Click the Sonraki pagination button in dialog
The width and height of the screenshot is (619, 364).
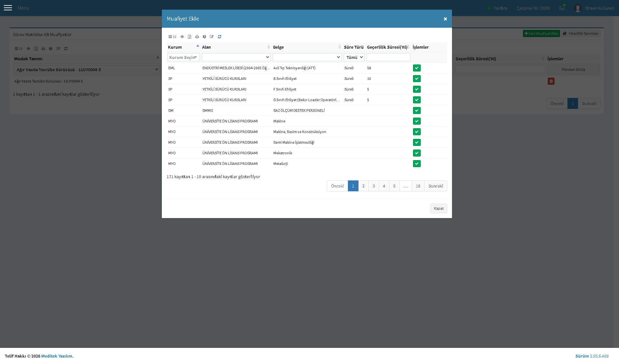pos(436,186)
